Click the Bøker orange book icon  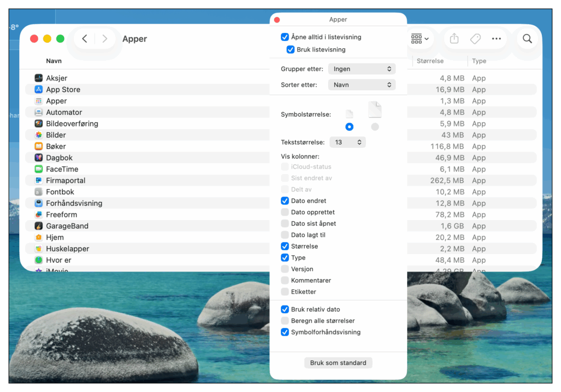coord(39,146)
